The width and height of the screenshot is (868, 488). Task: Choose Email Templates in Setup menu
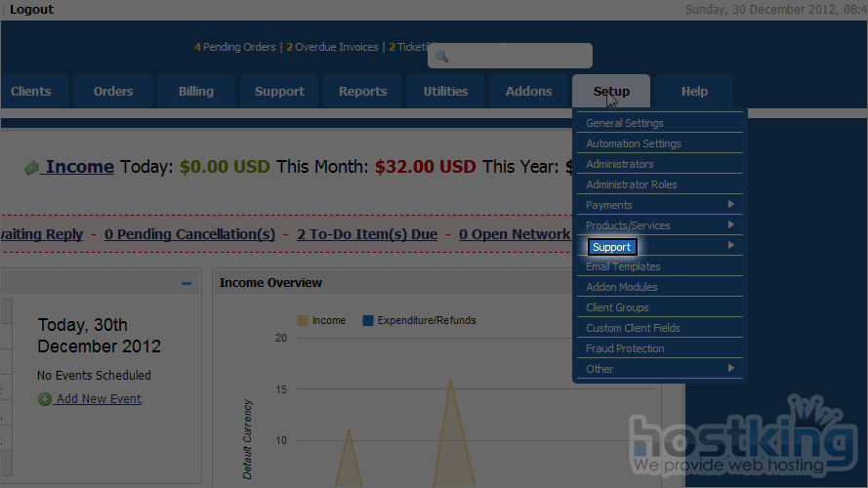coord(623,266)
